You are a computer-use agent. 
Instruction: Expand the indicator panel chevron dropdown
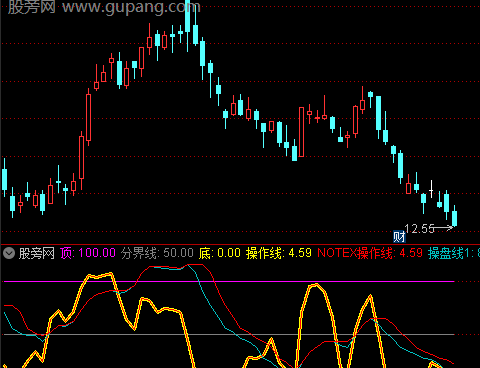(x=9, y=253)
